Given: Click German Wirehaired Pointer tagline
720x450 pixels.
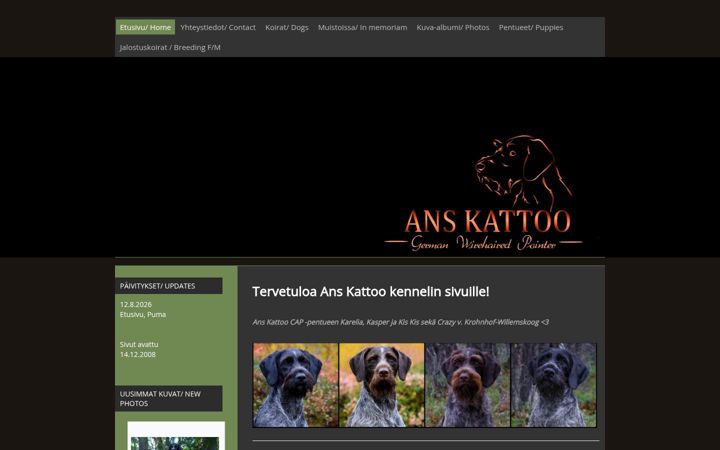Looking at the screenshot, I should (483, 243).
